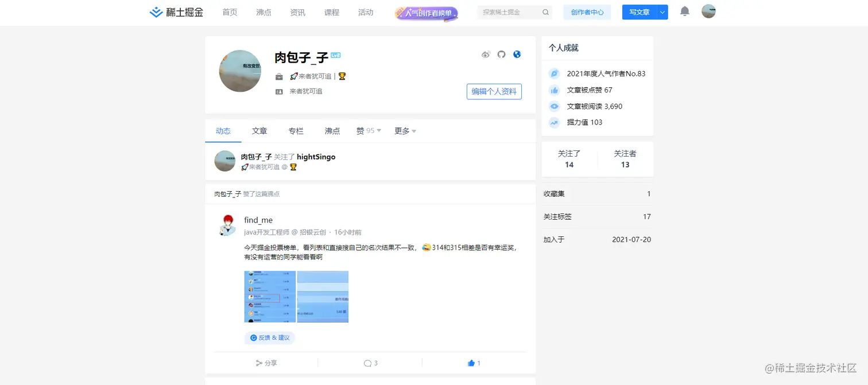Screen dimensions: 868x385
Task: Click the trophy icon beside 来者犹可追
Action: [x=342, y=76]
